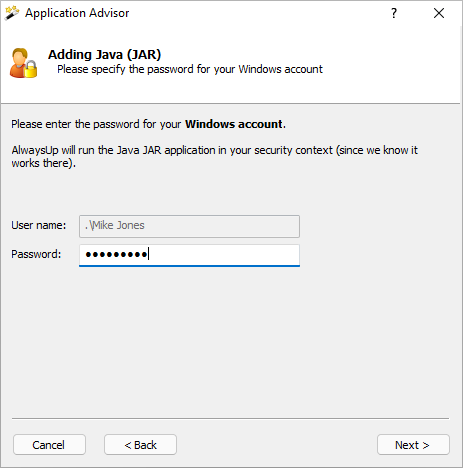Viewport: 463px width, 468px height.
Task: Open help with the question mark button
Action: [394, 13]
